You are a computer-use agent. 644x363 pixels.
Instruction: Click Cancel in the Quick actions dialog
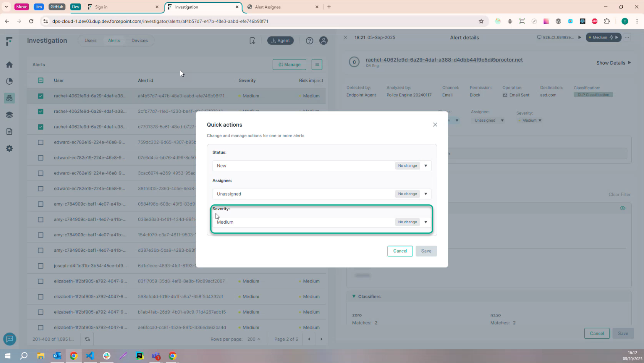(400, 251)
